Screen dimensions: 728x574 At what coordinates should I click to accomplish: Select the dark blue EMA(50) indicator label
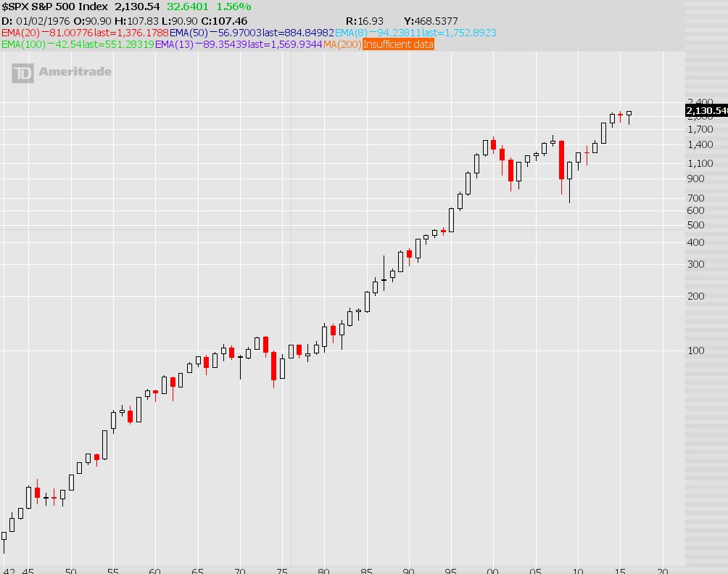pyautogui.click(x=189, y=33)
